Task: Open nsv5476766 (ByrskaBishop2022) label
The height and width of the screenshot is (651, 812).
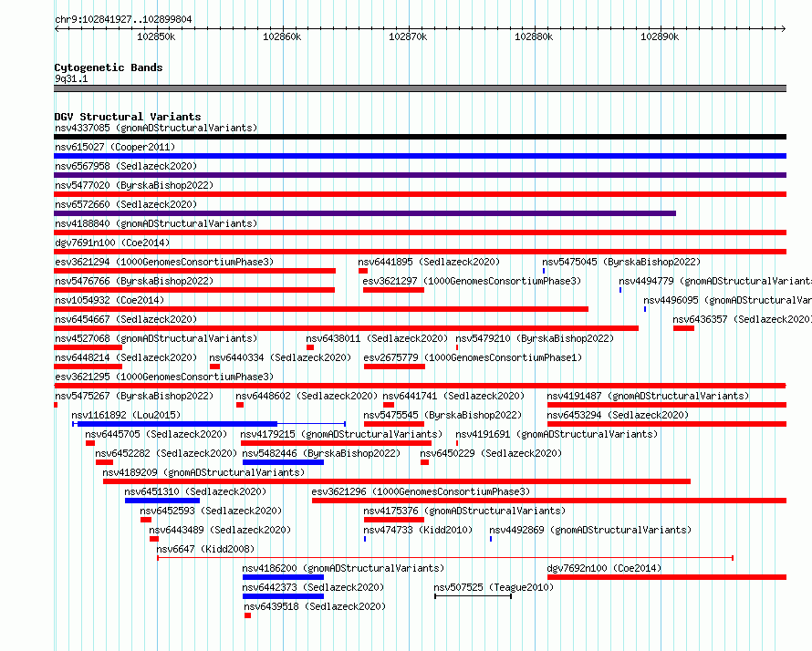Action: (x=134, y=281)
